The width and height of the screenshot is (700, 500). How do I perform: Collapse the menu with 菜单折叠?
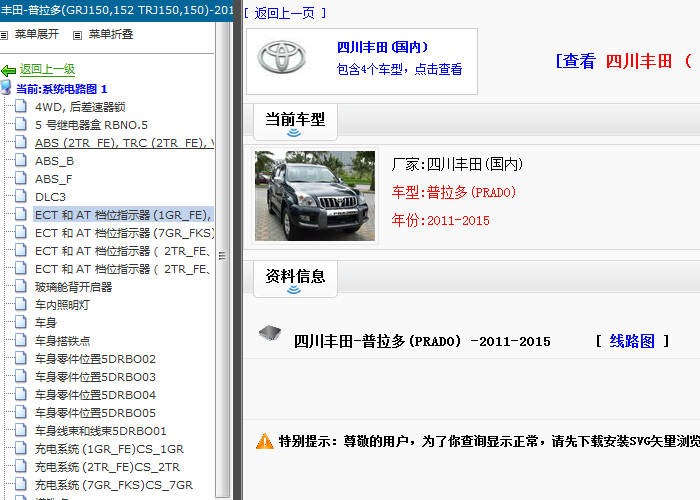[111, 34]
